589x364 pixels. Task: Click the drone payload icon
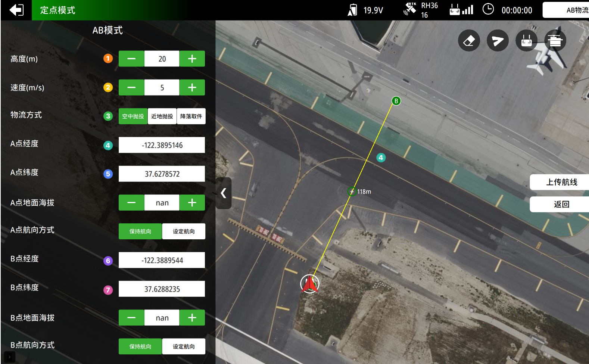[x=555, y=40]
